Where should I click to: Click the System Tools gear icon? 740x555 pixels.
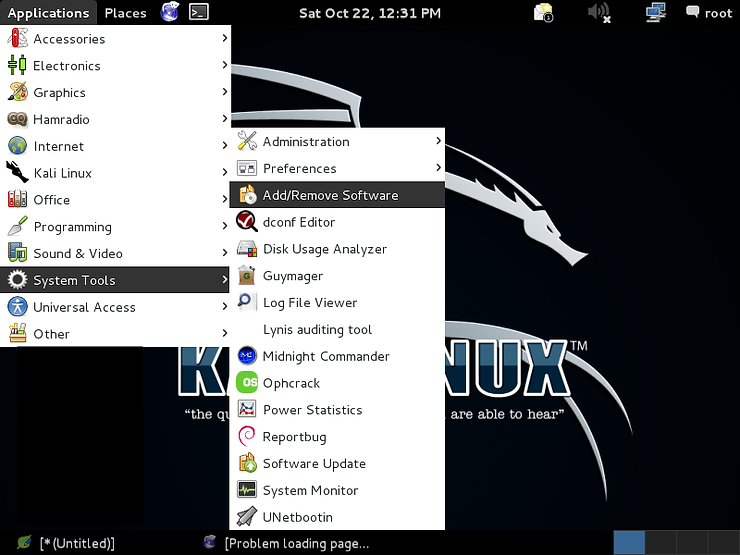17,280
